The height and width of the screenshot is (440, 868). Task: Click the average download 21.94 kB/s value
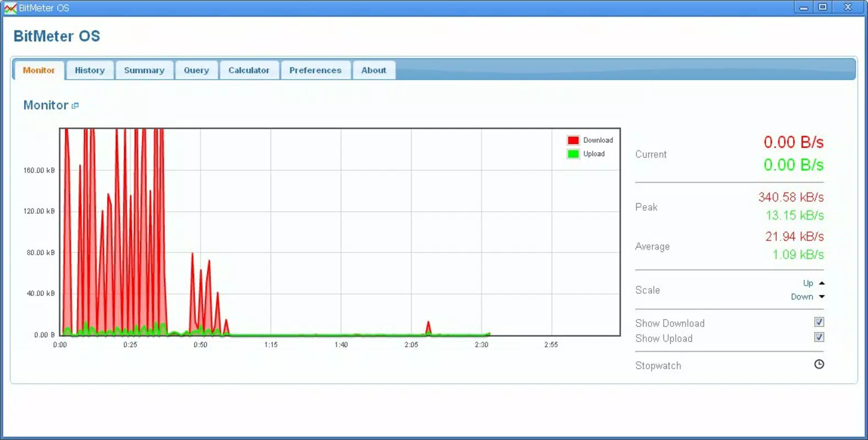pyautogui.click(x=794, y=237)
